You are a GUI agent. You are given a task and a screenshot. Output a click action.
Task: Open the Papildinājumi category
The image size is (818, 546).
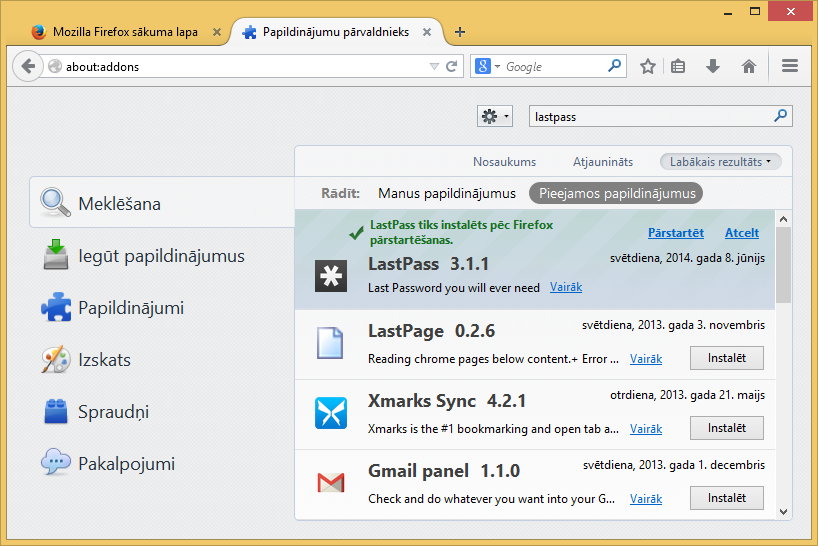(162, 308)
